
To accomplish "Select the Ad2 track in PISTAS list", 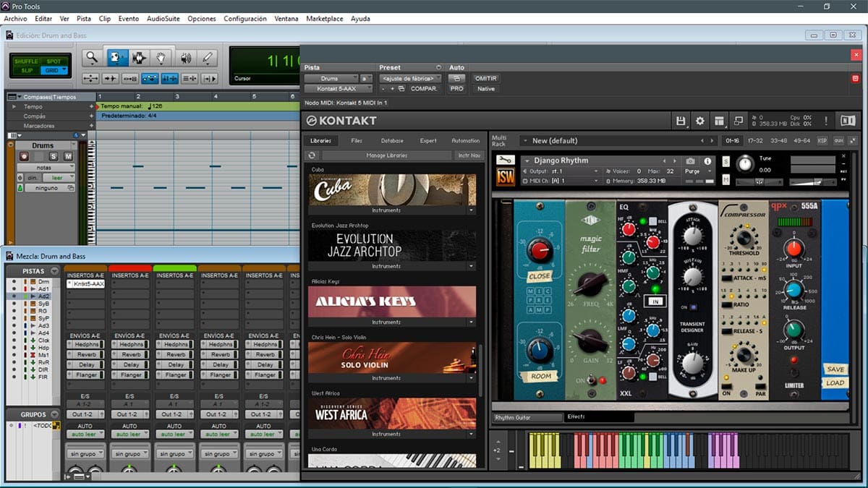I will coord(44,296).
